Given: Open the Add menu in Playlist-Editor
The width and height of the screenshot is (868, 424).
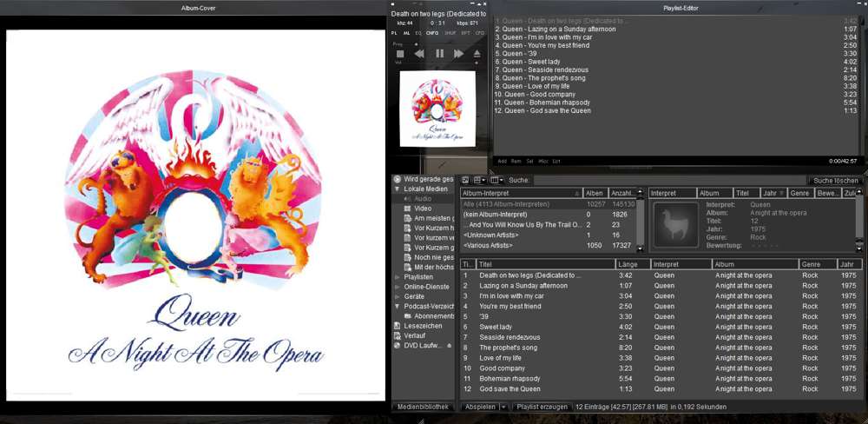Looking at the screenshot, I should coord(502,161).
